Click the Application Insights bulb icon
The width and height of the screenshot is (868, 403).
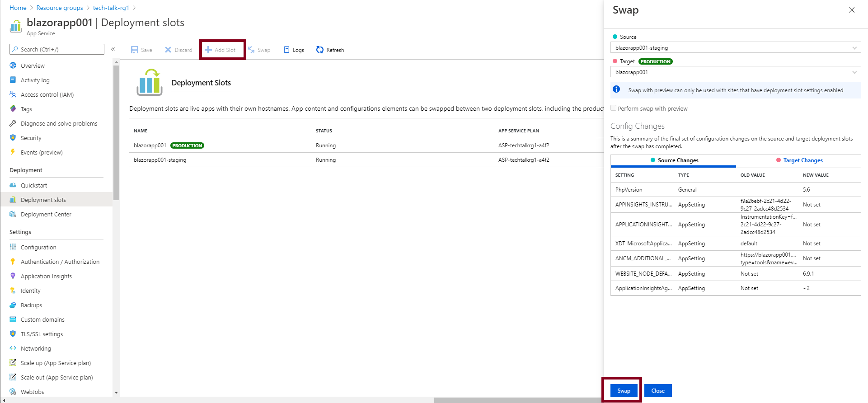pos(13,276)
